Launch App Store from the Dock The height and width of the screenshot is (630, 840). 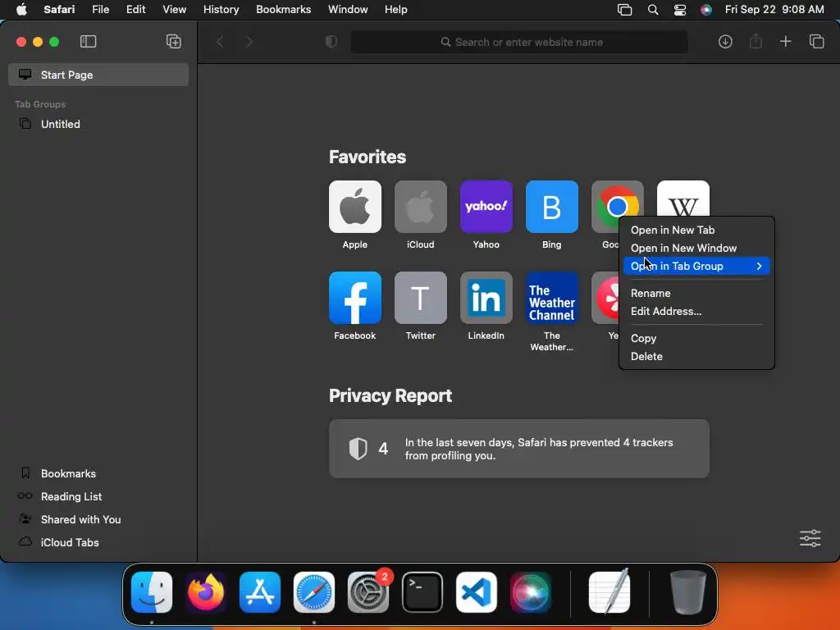(x=260, y=592)
